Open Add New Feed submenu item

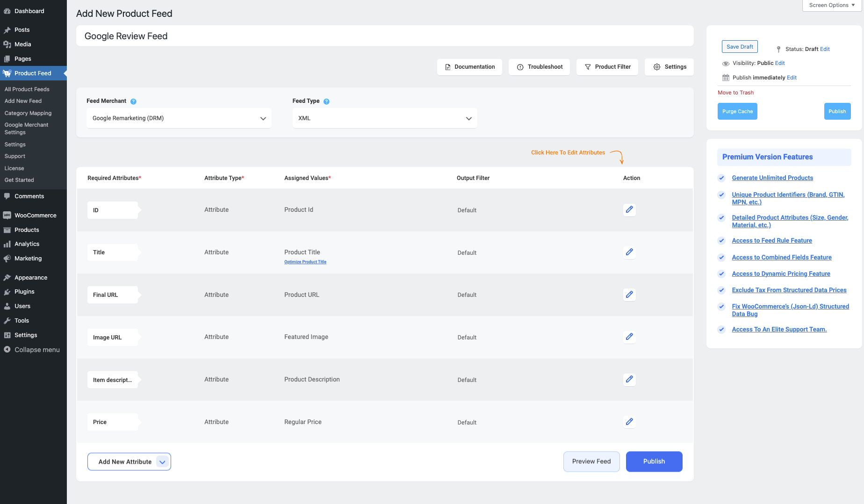[23, 101]
